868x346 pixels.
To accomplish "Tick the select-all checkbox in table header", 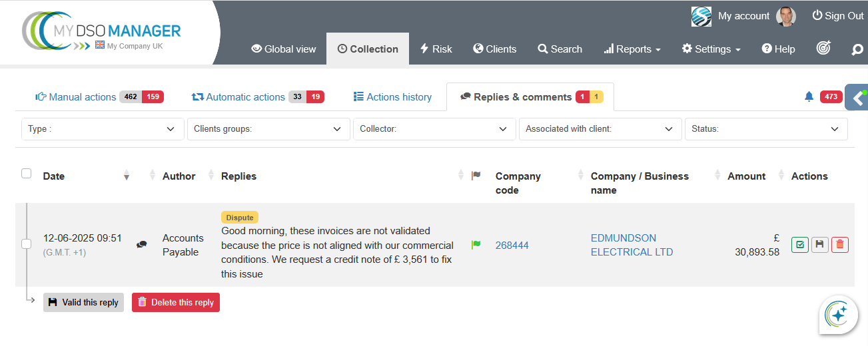I will [27, 174].
